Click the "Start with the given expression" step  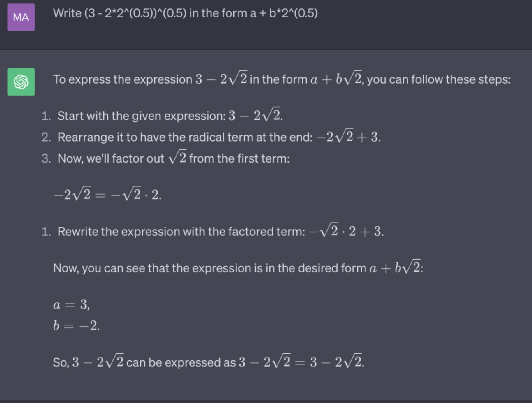pos(169,116)
